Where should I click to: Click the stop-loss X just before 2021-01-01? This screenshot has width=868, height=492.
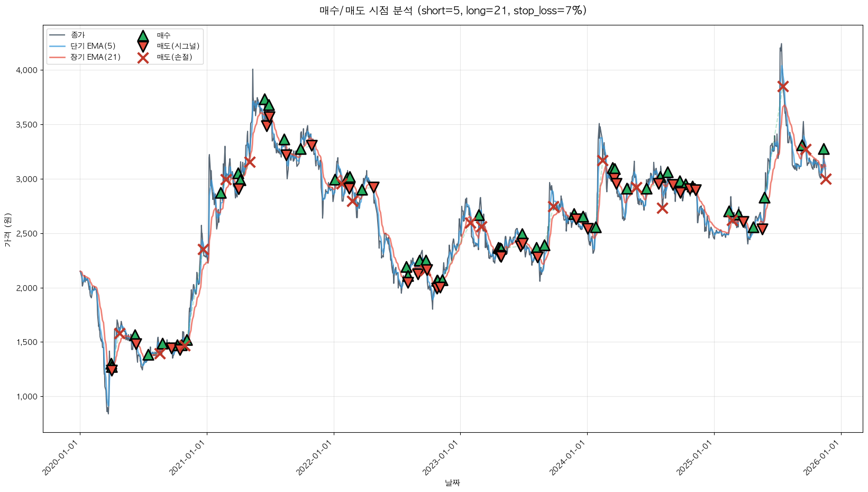203,249
